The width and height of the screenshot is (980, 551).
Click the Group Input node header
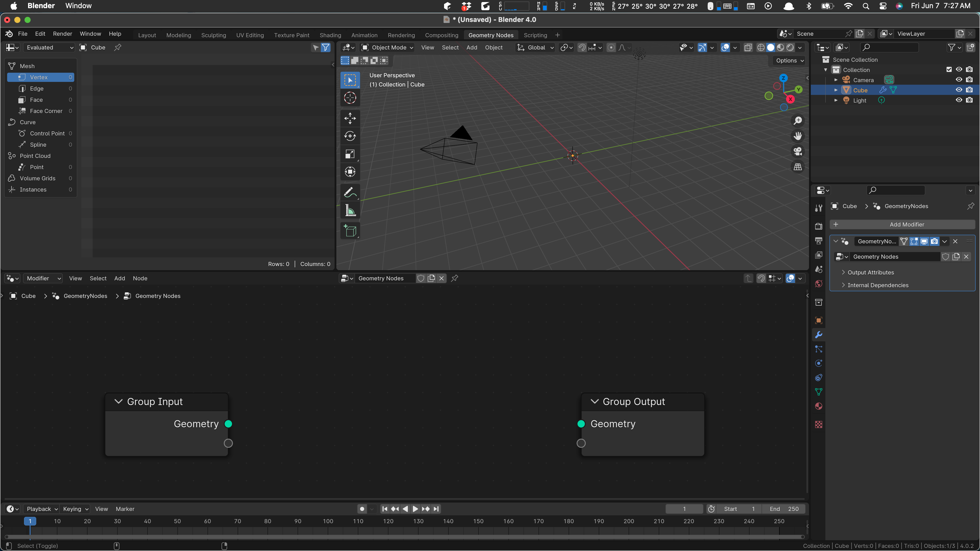[x=167, y=402]
